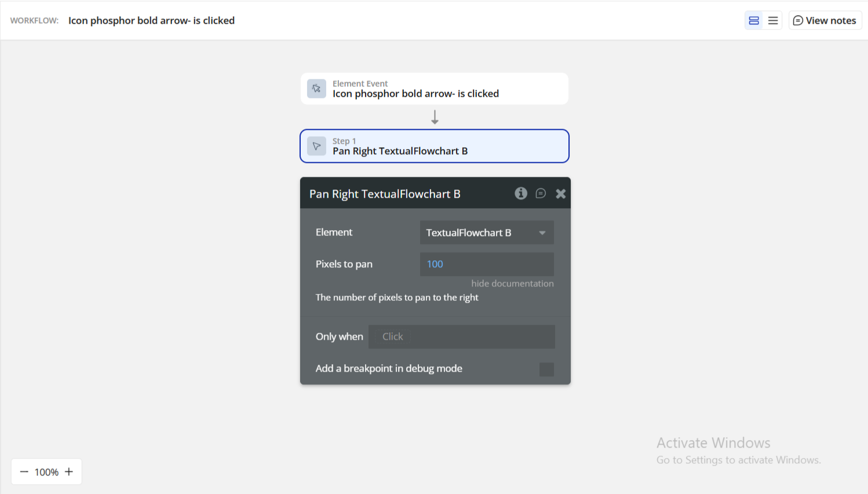Switch to the list layout view icon
868x494 pixels.
pyautogui.click(x=773, y=20)
